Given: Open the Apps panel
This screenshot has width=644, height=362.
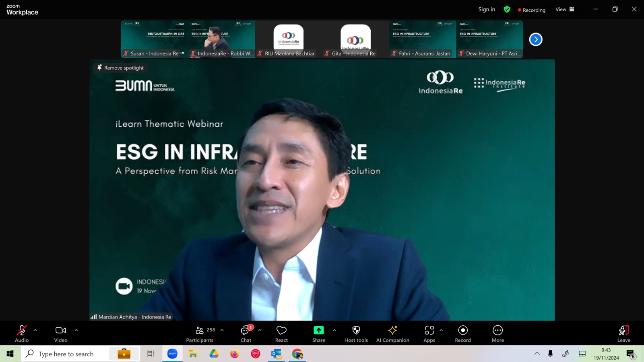Looking at the screenshot, I should coord(429,334).
